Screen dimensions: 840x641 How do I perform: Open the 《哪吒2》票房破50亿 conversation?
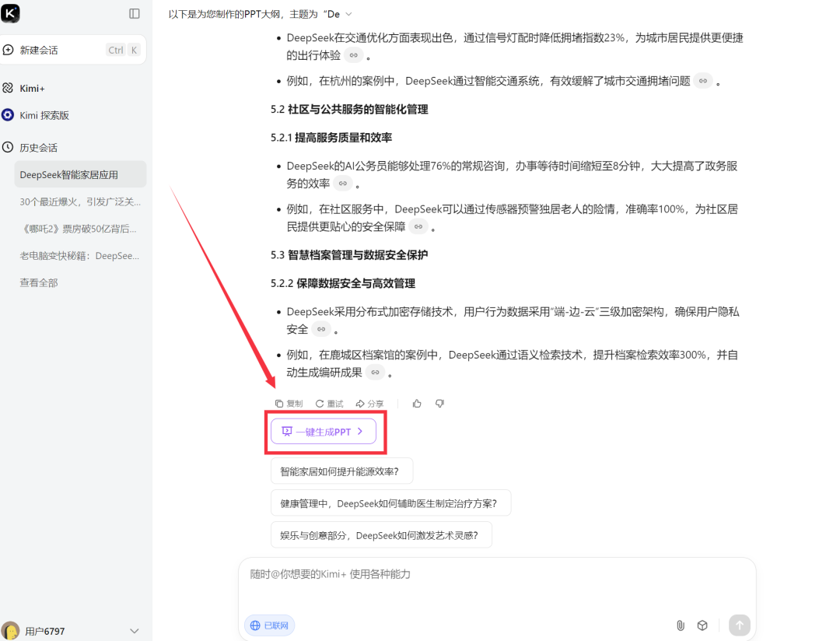click(x=80, y=229)
